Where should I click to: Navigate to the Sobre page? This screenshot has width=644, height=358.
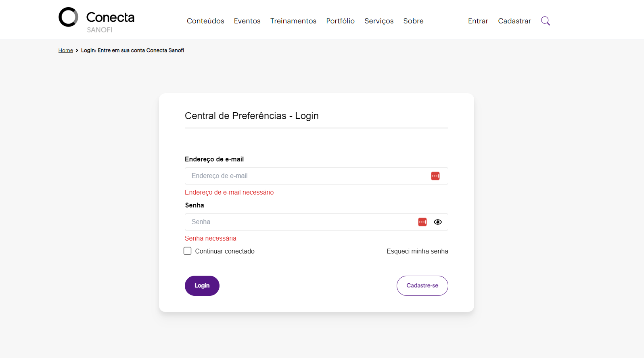coord(413,21)
